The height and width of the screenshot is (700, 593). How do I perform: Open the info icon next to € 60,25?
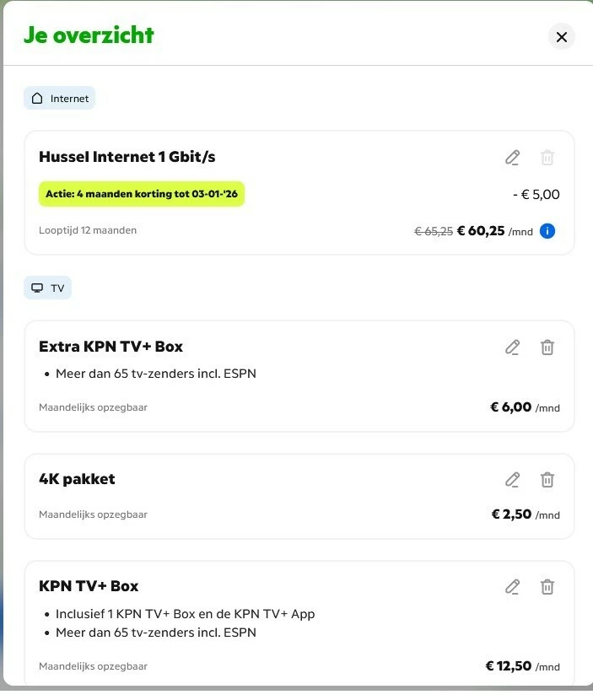click(547, 231)
